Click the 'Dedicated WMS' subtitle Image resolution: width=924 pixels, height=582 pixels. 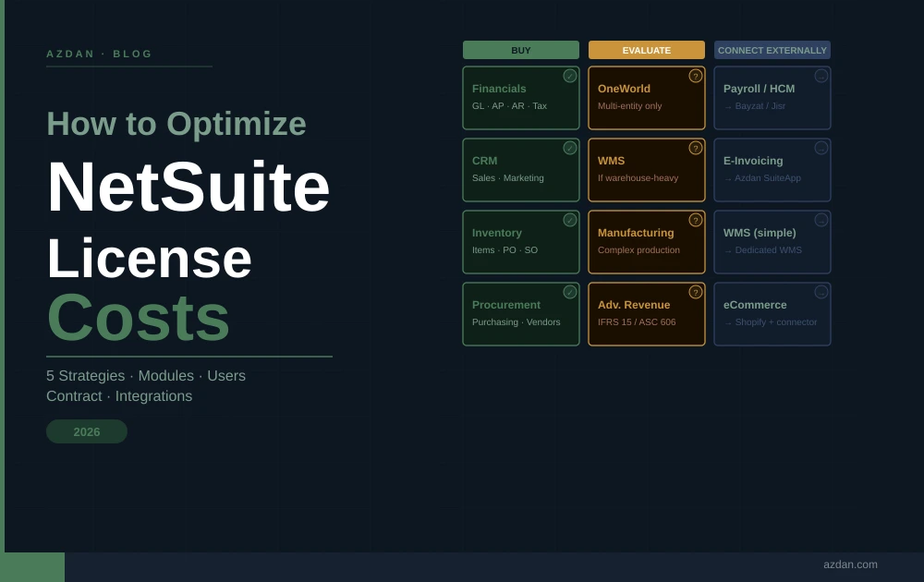coord(769,249)
